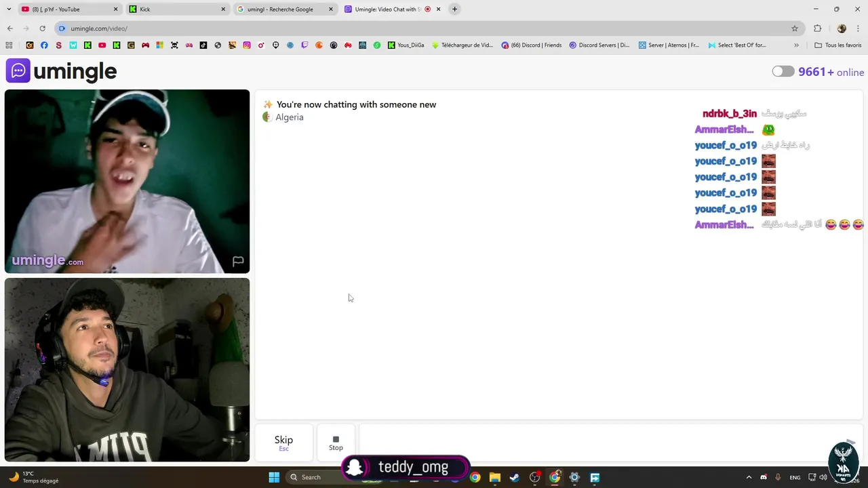
Task: Click the stranger's video feed
Action: (x=127, y=181)
